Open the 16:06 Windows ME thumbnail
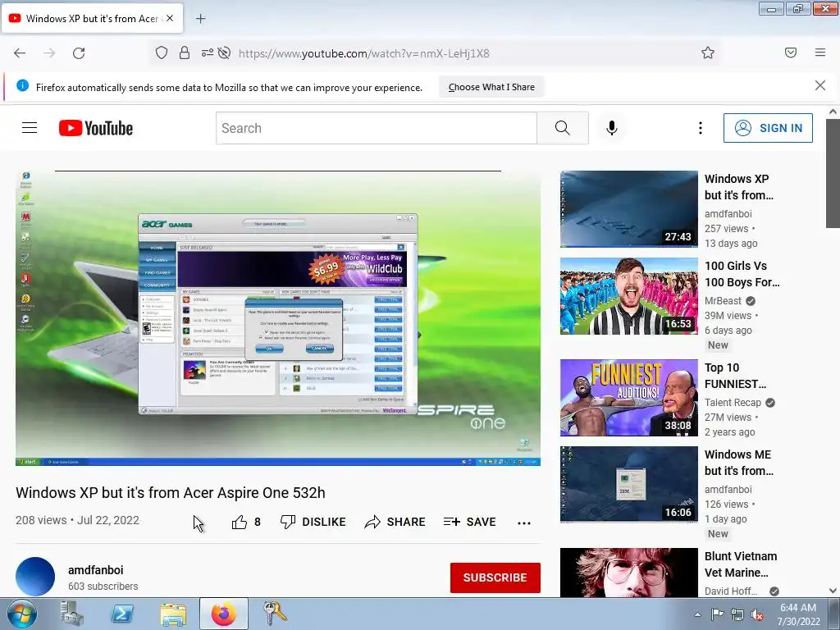 (629, 484)
